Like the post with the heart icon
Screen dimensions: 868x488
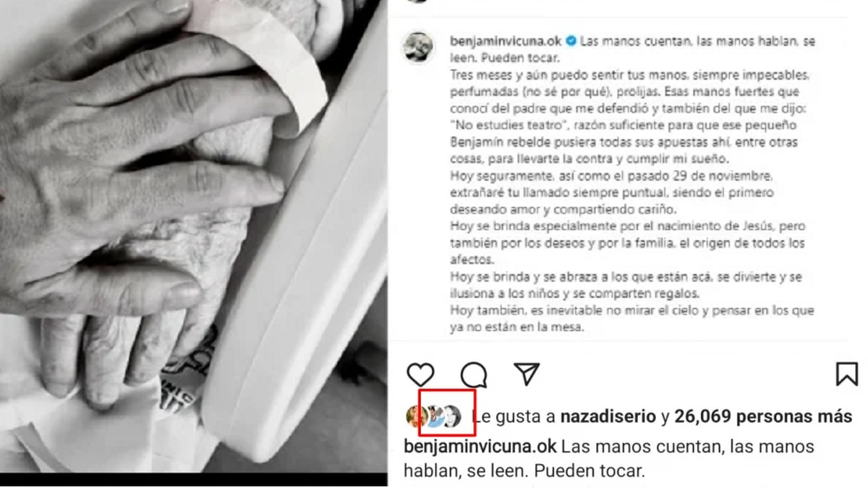[420, 374]
